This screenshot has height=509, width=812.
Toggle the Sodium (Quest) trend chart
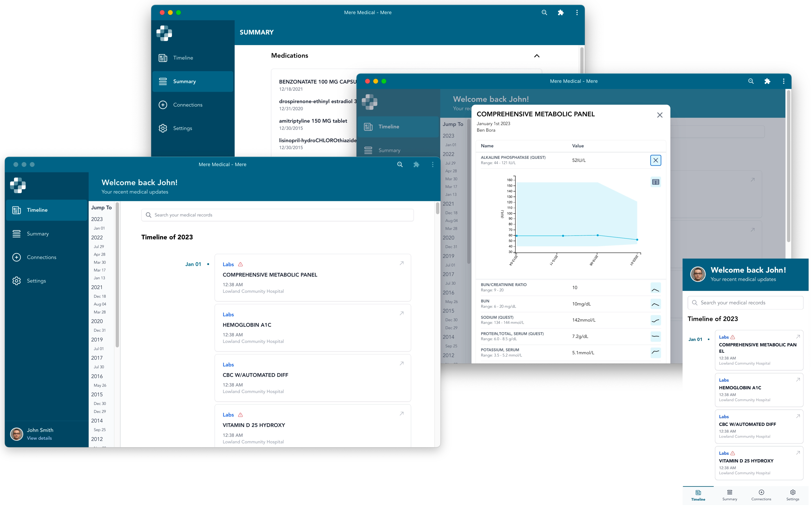(655, 320)
